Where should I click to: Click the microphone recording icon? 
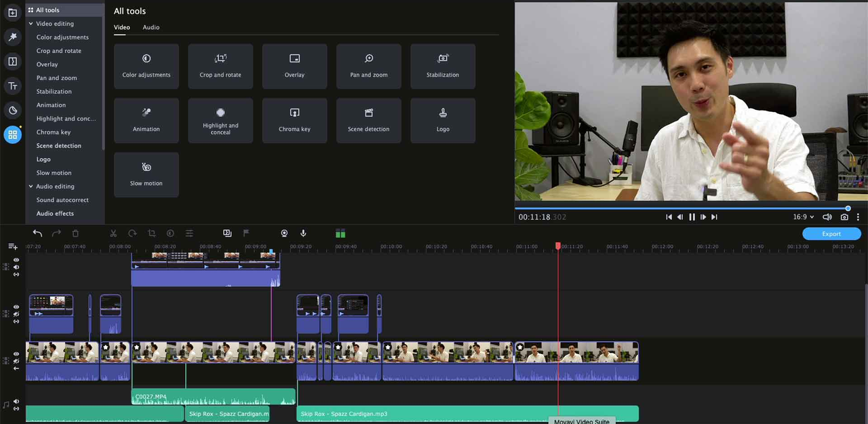click(303, 233)
